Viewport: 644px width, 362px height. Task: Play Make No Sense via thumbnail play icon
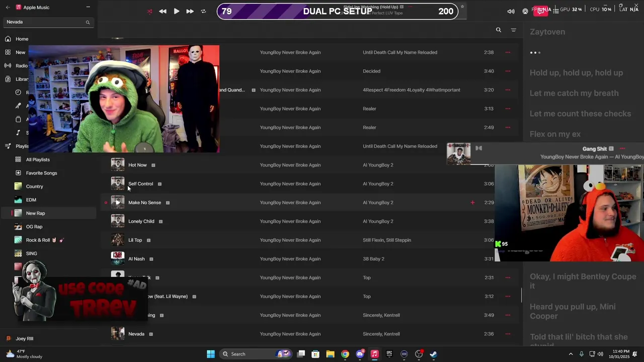pyautogui.click(x=118, y=203)
